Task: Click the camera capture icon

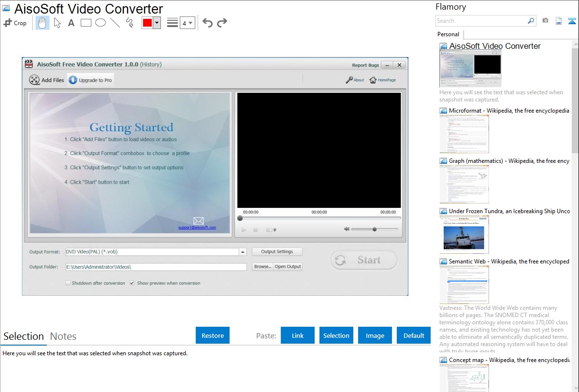Action: pyautogui.click(x=545, y=21)
